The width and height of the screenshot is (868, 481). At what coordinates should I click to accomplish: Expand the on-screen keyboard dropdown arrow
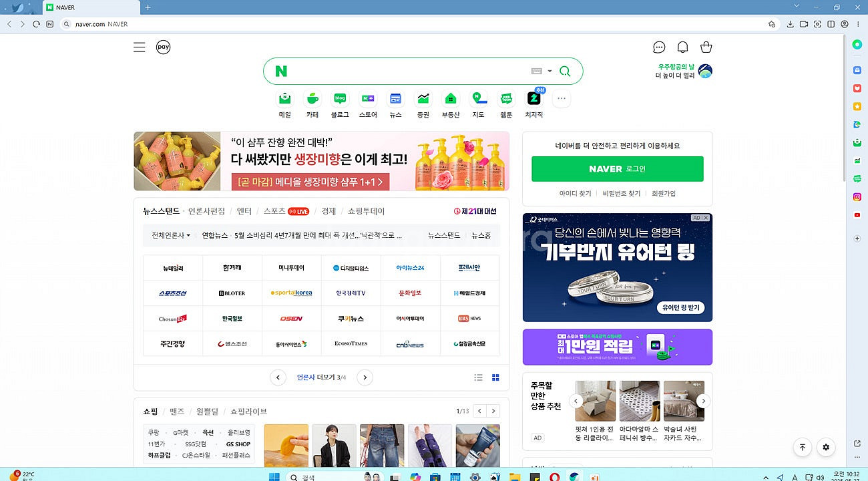[x=550, y=71]
